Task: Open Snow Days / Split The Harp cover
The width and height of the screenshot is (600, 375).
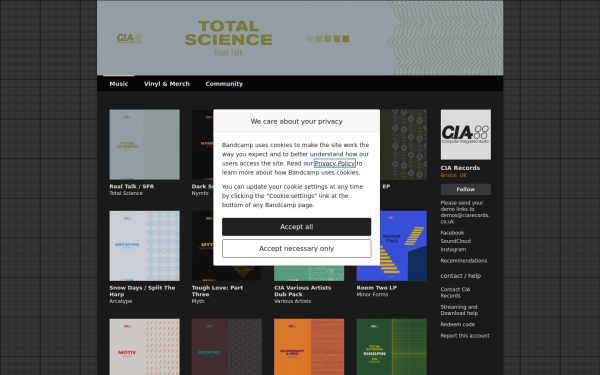Action: pyautogui.click(x=144, y=246)
